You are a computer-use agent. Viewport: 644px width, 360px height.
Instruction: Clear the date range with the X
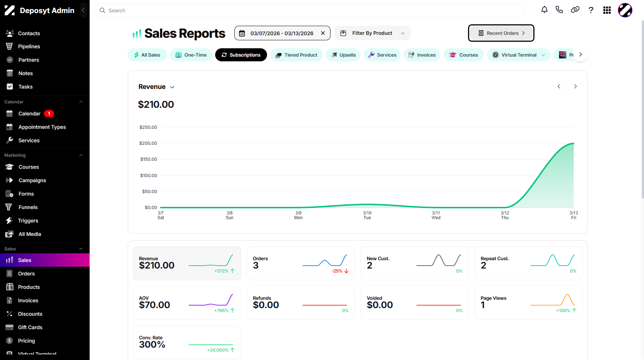[323, 33]
